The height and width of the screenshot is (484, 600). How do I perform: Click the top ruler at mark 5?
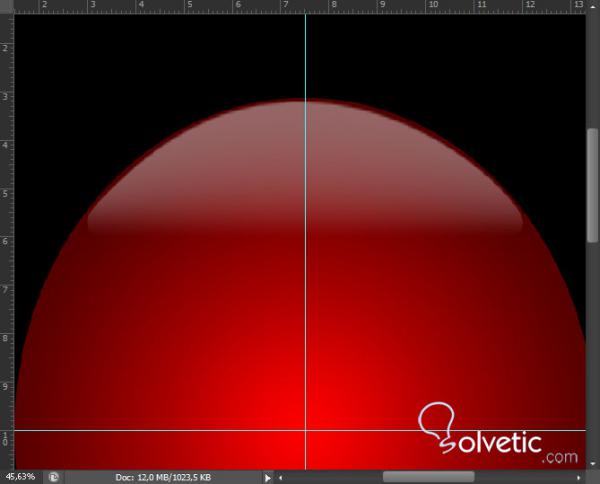pos(189,5)
